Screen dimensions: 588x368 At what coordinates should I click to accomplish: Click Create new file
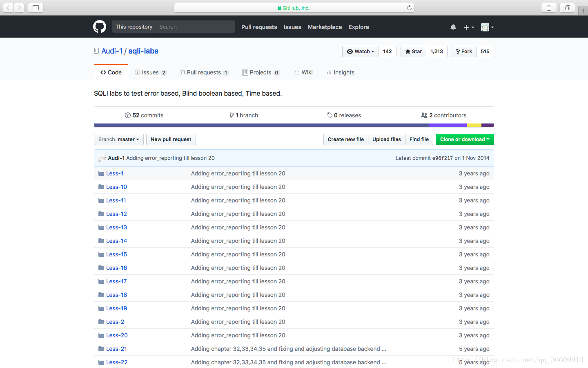346,139
